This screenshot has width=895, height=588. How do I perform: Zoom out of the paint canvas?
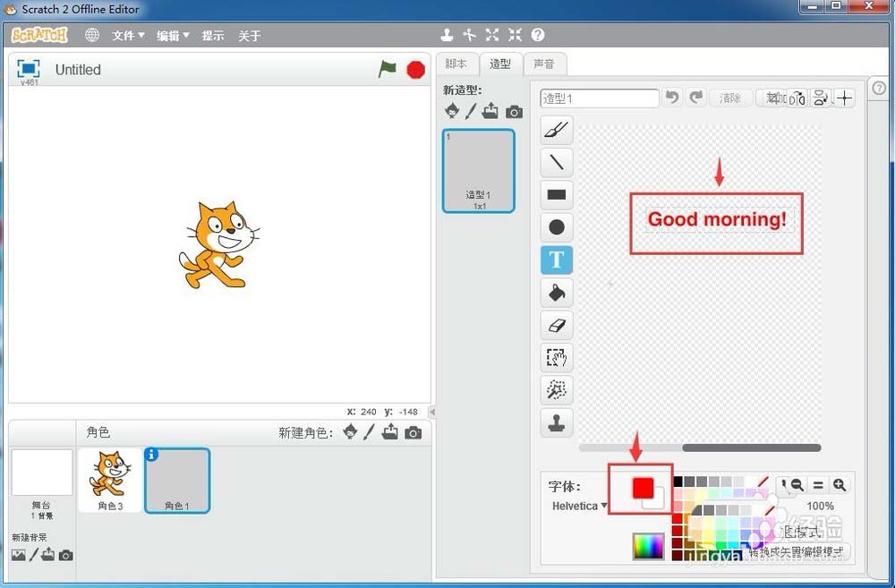[797, 485]
